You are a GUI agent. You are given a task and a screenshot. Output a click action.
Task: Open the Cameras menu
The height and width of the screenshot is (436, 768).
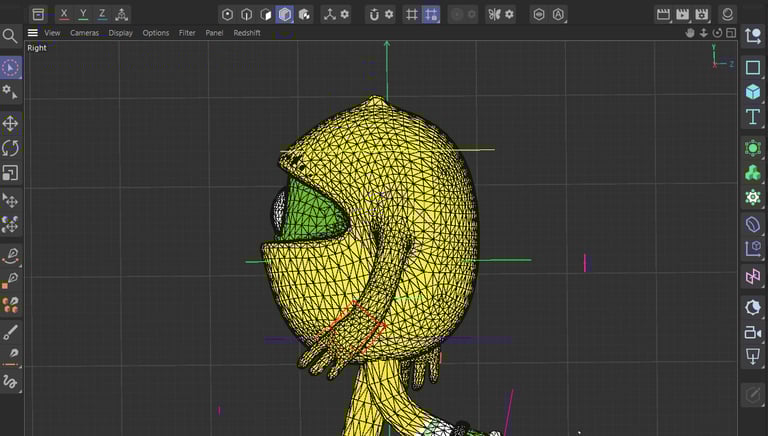click(84, 33)
